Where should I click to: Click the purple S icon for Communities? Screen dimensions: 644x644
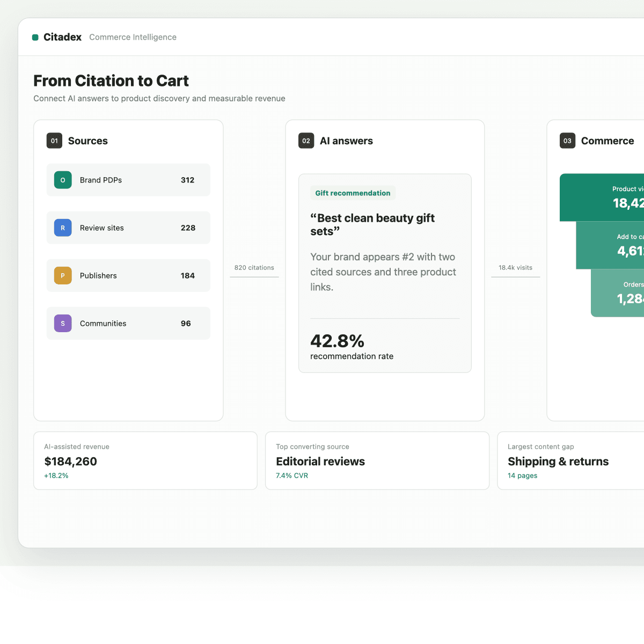coord(63,323)
